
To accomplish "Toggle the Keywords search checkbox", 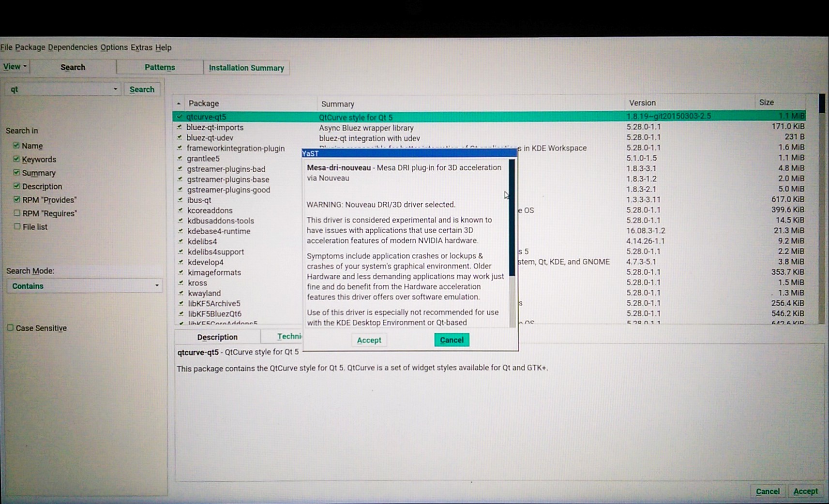I will tap(16, 159).
